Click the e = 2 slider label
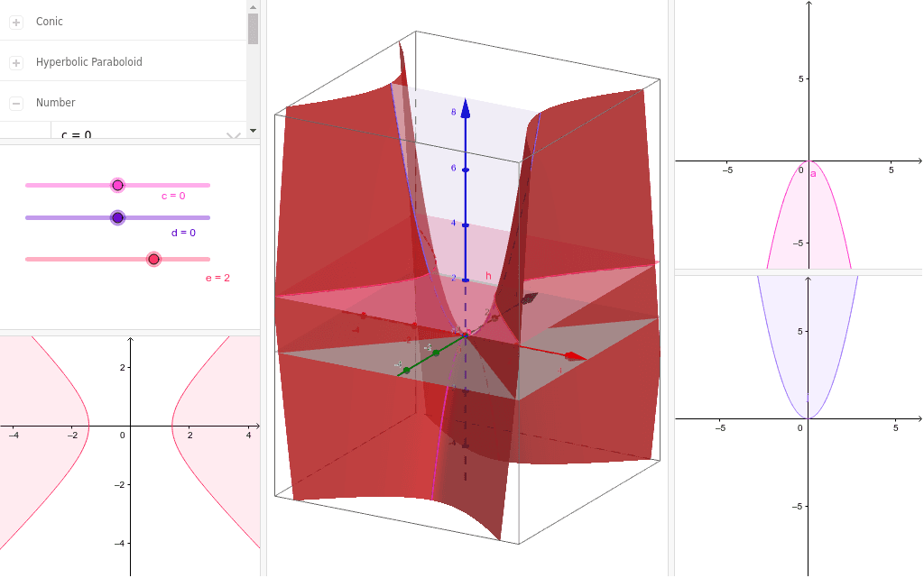 click(x=217, y=278)
